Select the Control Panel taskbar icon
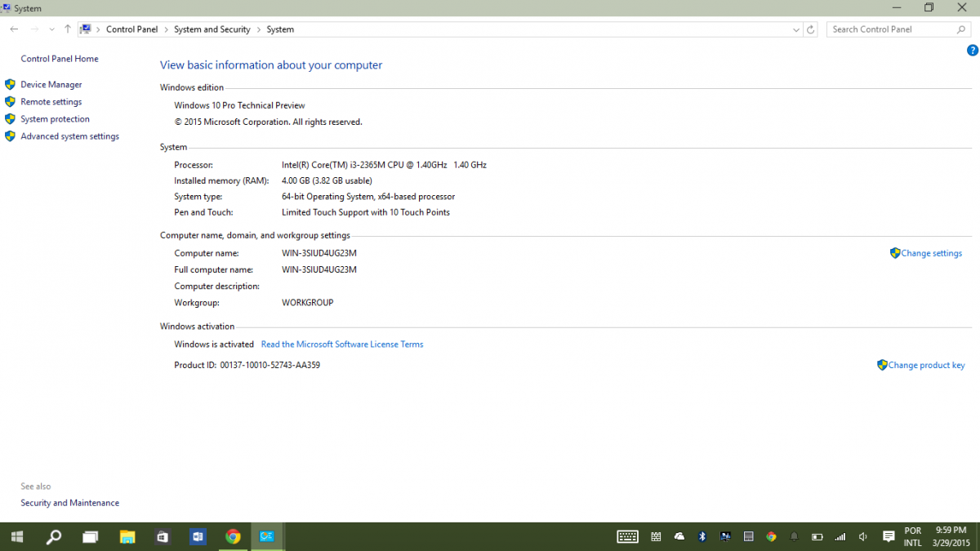 coord(267,536)
